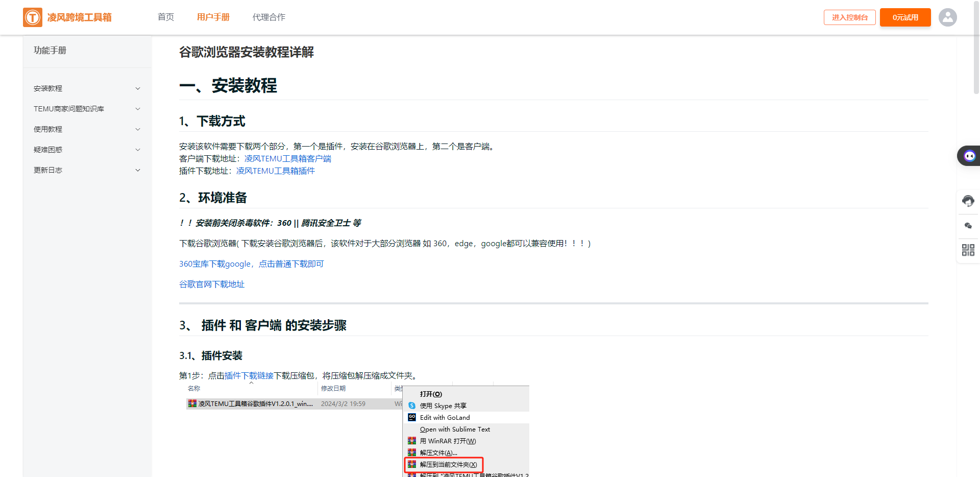
Task: Click the 插件下载链接 link in step 1
Action: [x=249, y=376]
